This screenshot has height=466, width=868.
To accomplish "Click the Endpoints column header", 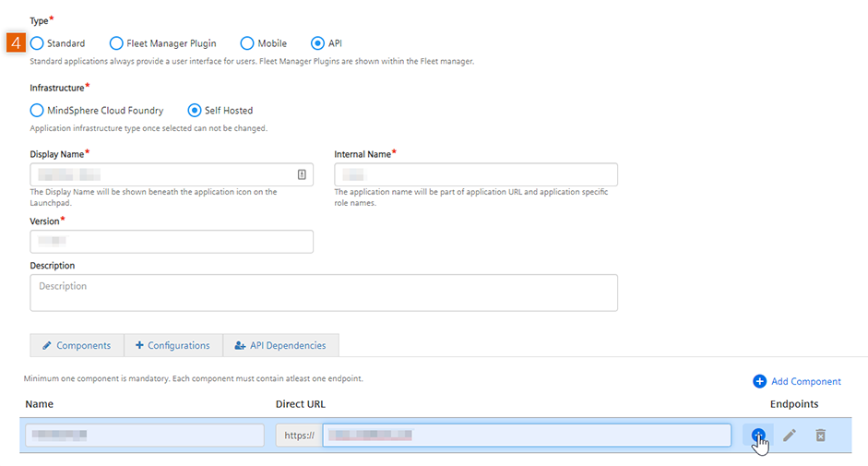I will [794, 404].
